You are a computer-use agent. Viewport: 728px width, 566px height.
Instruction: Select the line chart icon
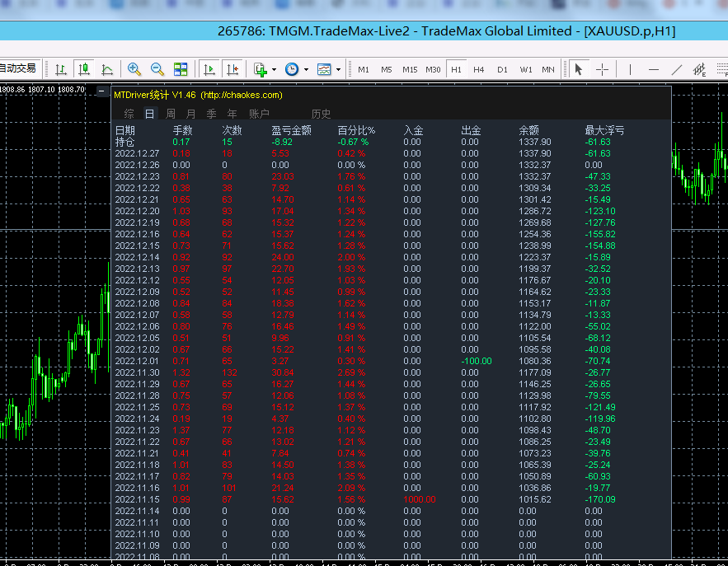[107, 69]
